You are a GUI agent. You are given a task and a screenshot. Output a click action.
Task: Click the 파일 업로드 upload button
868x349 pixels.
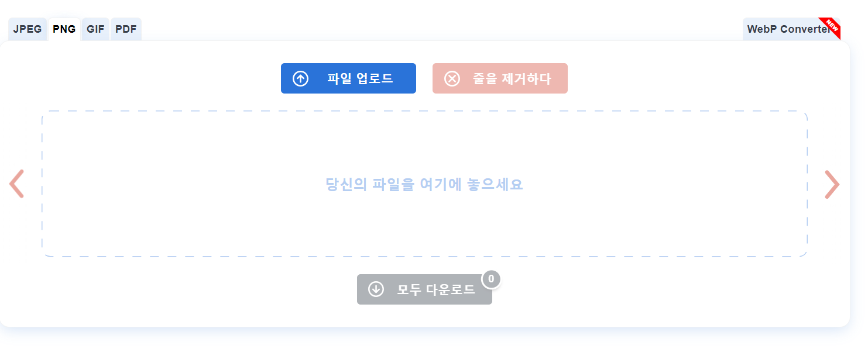pyautogui.click(x=348, y=78)
